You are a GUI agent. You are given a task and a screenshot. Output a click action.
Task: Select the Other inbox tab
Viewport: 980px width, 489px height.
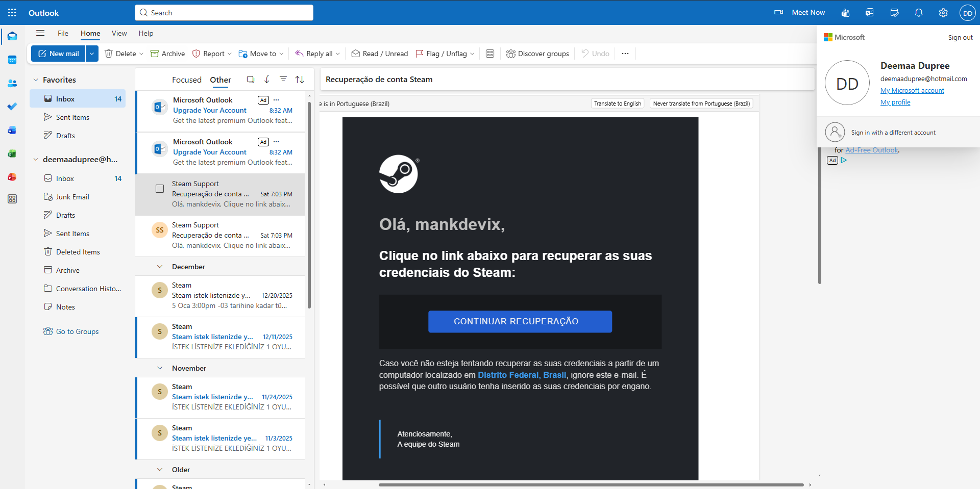220,80
